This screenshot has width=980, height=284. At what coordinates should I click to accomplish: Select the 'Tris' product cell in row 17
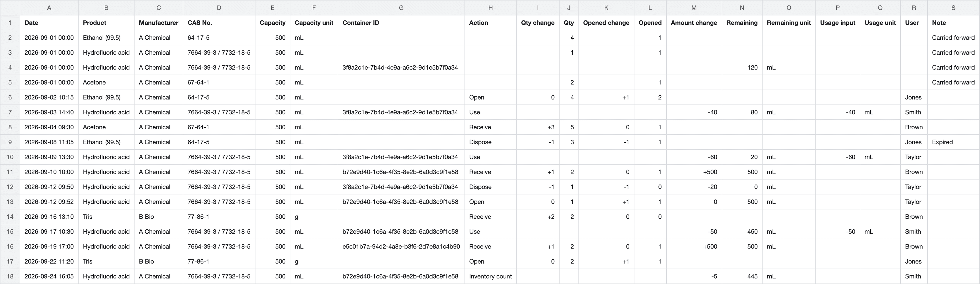coord(106,262)
